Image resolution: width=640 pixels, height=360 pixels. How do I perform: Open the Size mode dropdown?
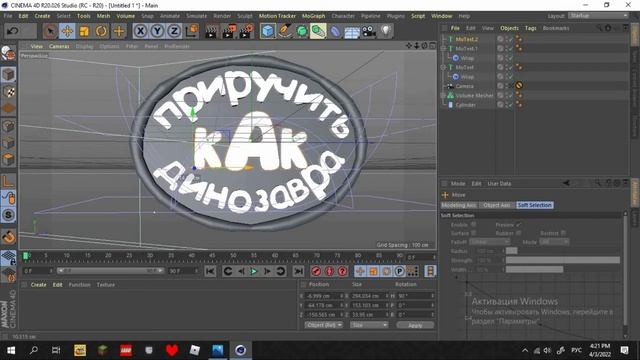tap(369, 325)
